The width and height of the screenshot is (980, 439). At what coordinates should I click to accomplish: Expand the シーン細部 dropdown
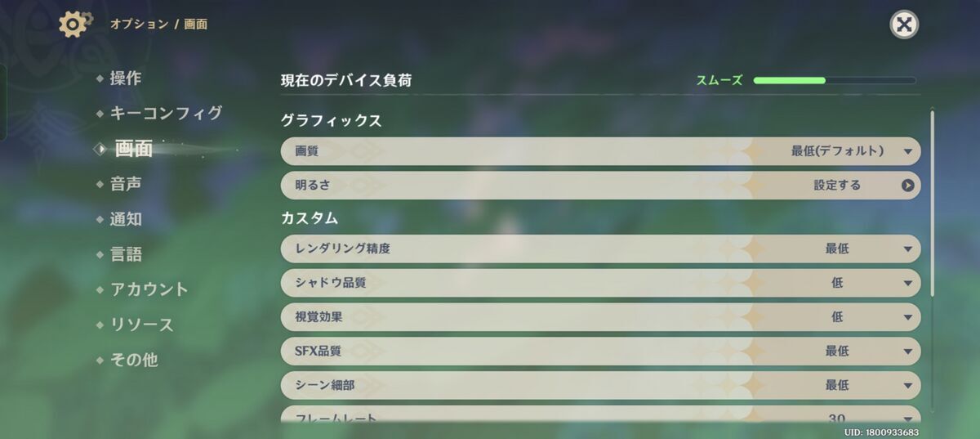coord(600,385)
